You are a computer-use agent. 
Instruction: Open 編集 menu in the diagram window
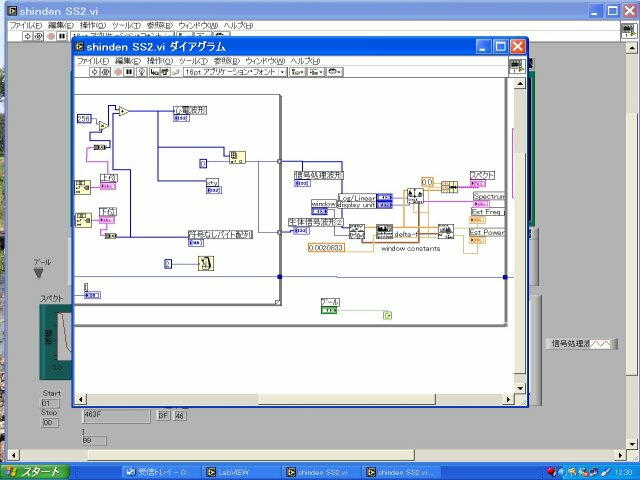[128, 61]
